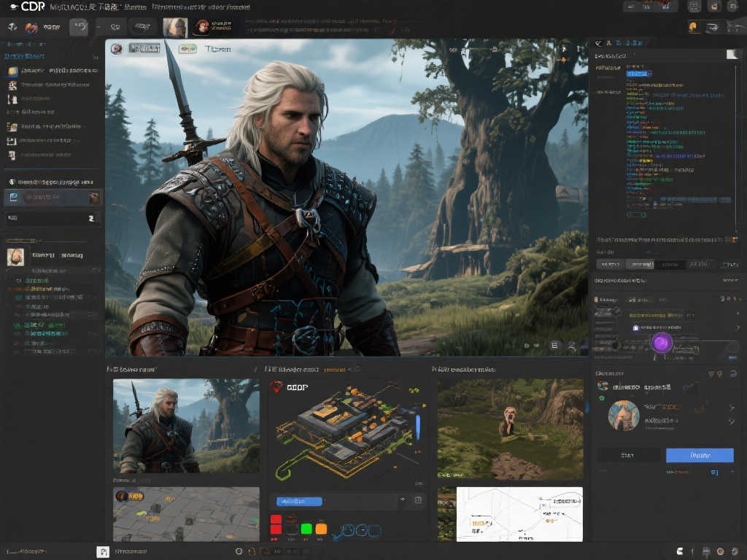
Task: Toggle the green outlined box under the code
Action: click(x=636, y=214)
